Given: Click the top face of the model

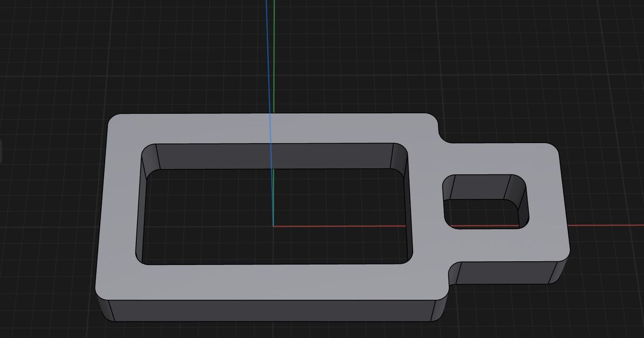Looking at the screenshot, I should click(x=188, y=131).
